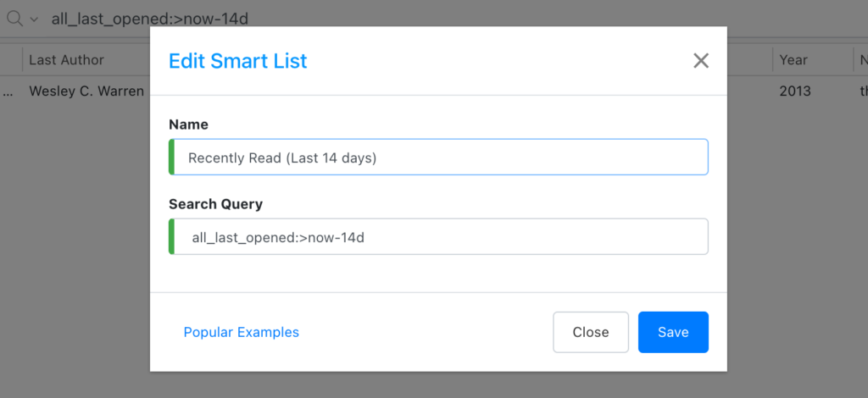868x398 pixels.
Task: Click the top search bar query text
Action: pos(150,19)
